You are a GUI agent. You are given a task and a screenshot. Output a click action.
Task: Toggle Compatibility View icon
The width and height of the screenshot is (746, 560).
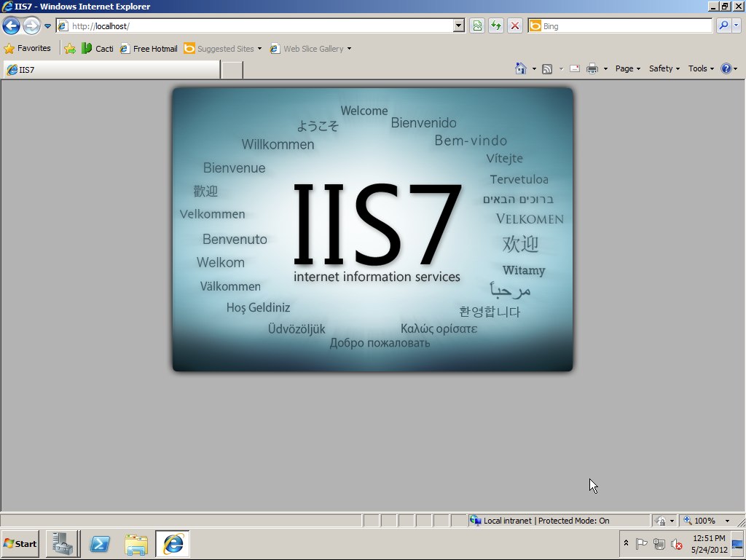477,25
